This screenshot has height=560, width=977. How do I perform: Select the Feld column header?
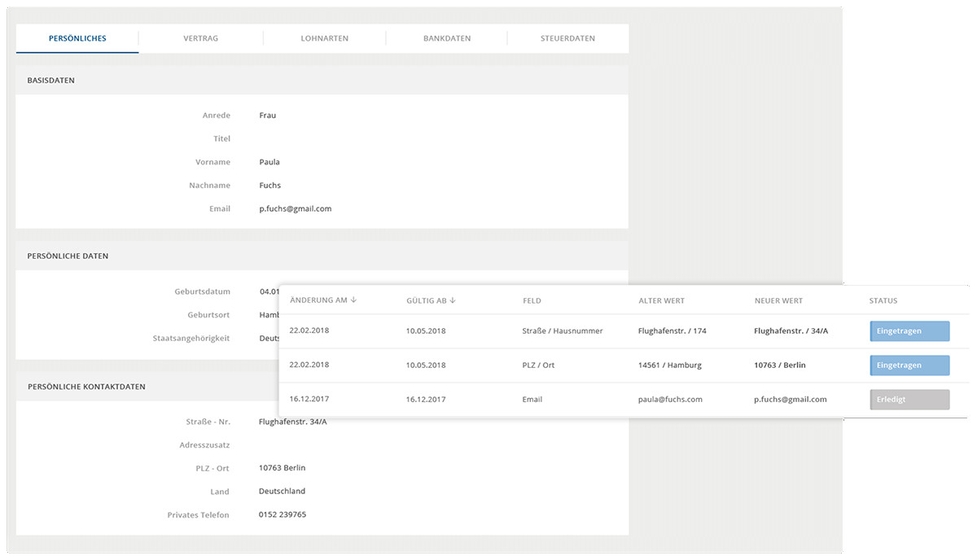pyautogui.click(x=532, y=301)
